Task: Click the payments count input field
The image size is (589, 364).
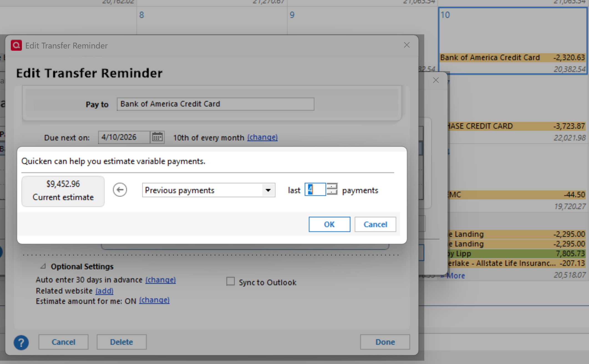Action: (x=315, y=190)
